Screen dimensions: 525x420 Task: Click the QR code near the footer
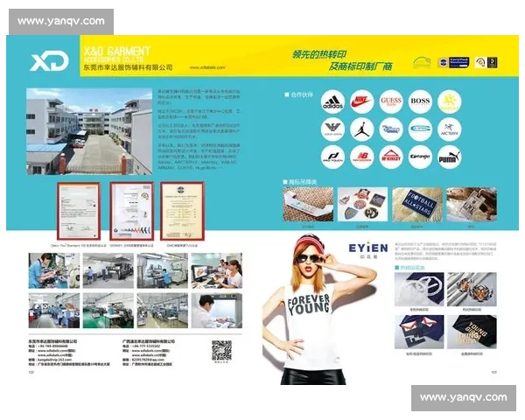(221, 351)
